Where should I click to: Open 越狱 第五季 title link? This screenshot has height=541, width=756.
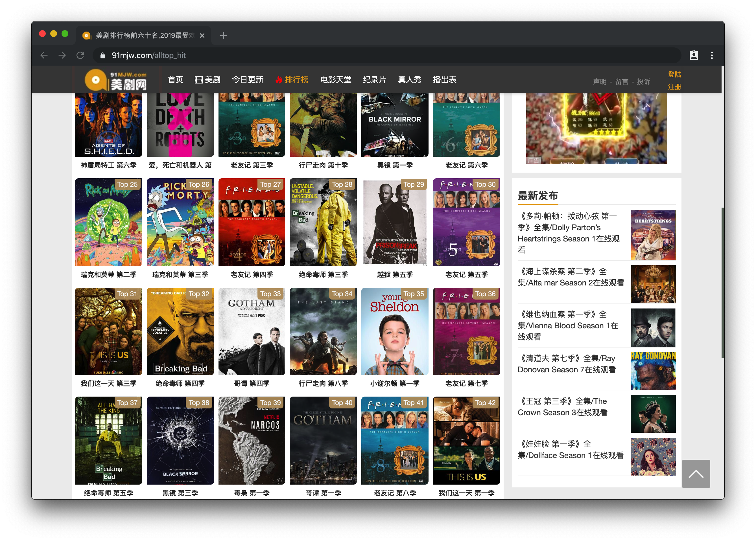coord(395,274)
